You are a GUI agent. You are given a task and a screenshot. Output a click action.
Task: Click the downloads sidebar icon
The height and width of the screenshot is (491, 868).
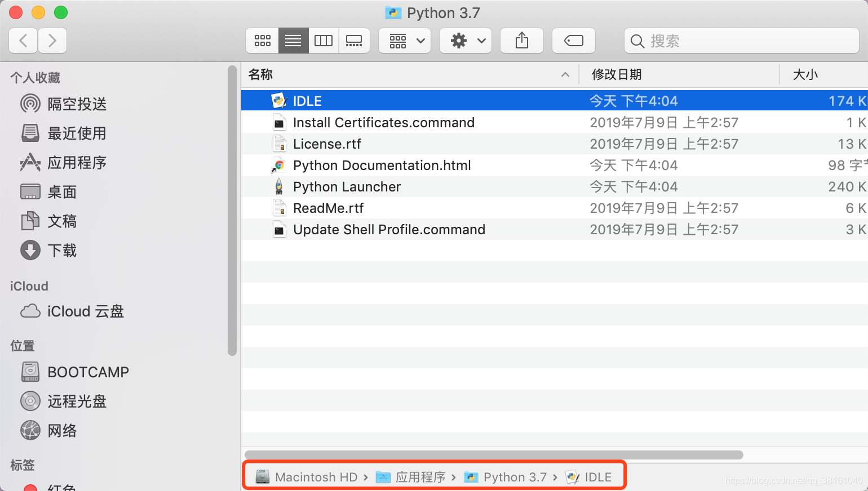(30, 250)
